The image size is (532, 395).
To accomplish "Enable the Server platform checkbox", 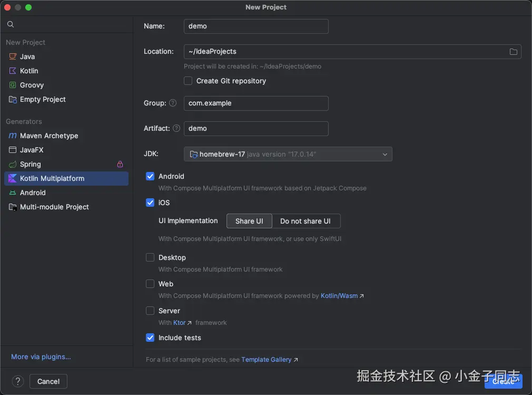I will point(150,311).
